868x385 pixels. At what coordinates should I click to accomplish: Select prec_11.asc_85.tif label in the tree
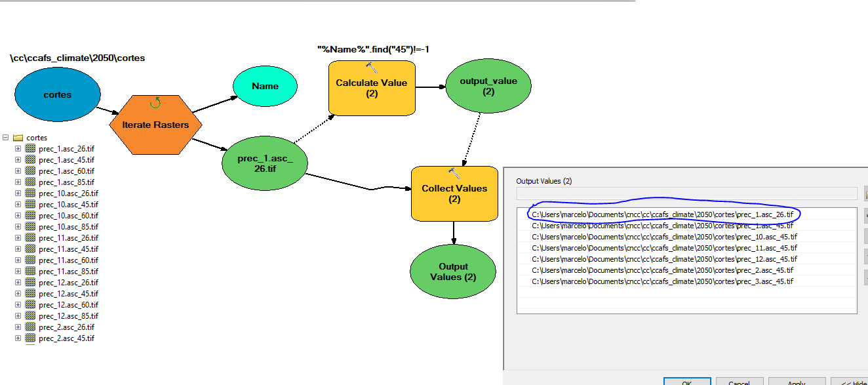point(68,272)
